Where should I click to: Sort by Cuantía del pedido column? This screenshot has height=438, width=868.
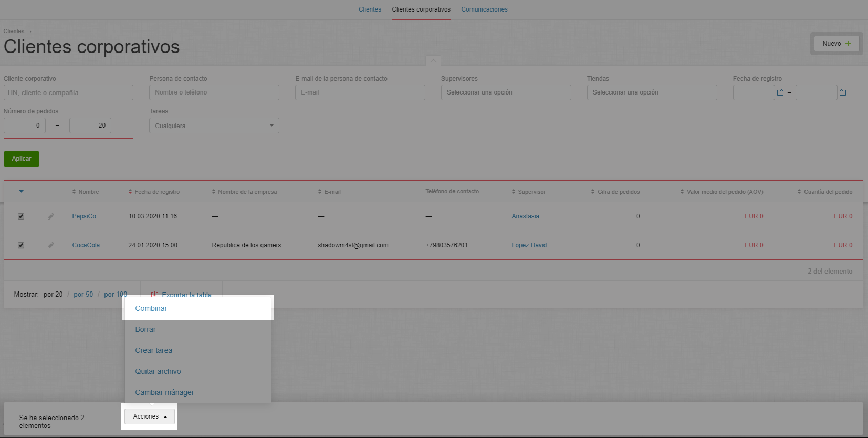point(825,192)
